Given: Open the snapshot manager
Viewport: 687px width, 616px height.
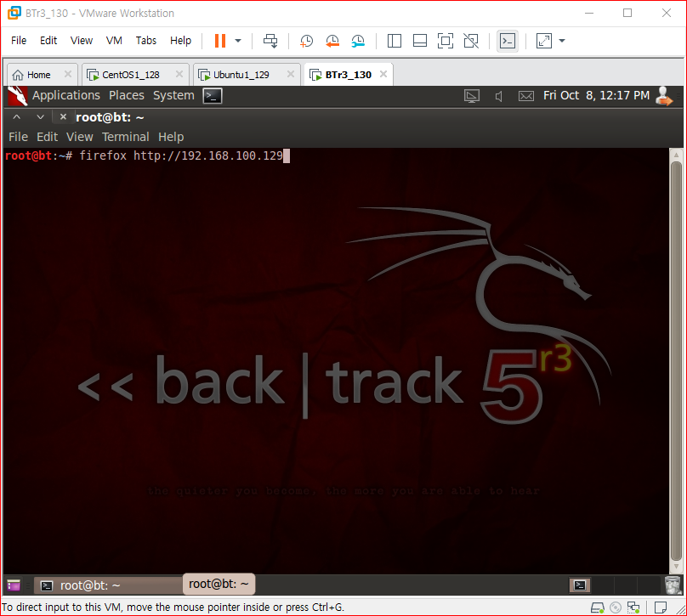Looking at the screenshot, I should (358, 41).
